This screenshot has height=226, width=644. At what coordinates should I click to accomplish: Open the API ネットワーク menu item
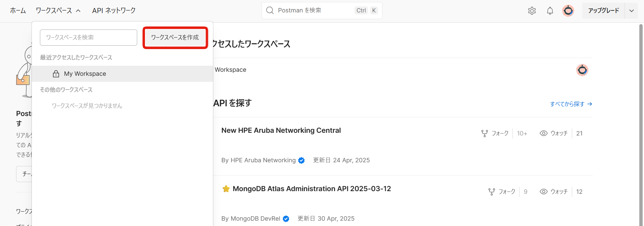point(114,11)
